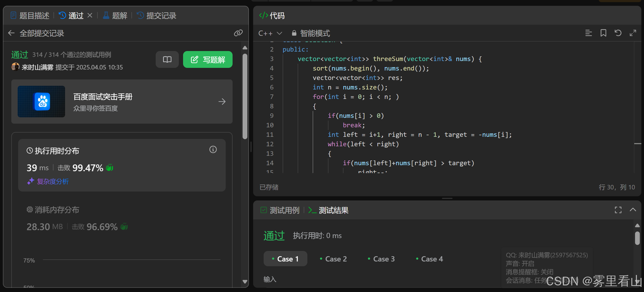
Task: Click the bookmark icon in code toolbar
Action: click(603, 33)
